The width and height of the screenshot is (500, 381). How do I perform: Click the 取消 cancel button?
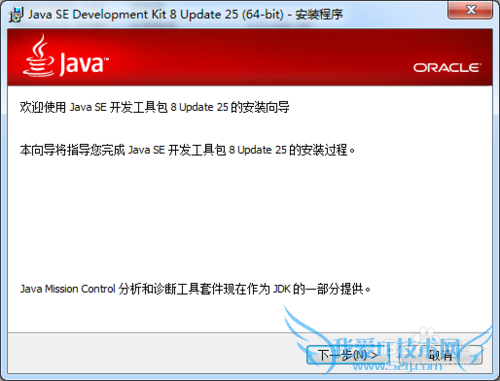[x=440, y=356]
